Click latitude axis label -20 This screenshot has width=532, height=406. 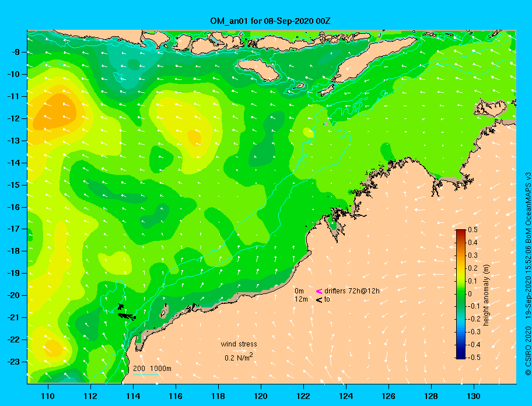(x=13, y=295)
